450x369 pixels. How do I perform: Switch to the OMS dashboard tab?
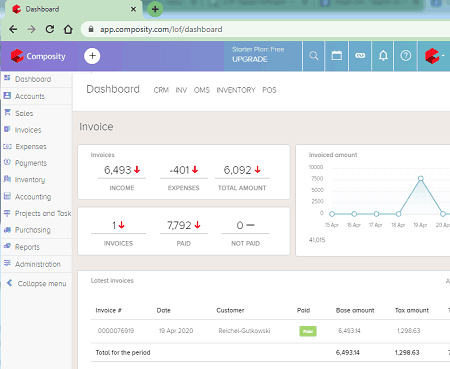click(x=202, y=90)
